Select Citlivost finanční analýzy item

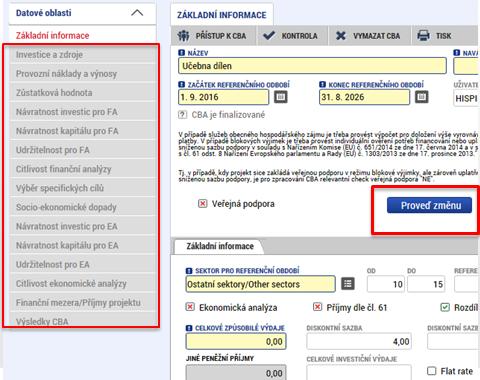(x=83, y=169)
